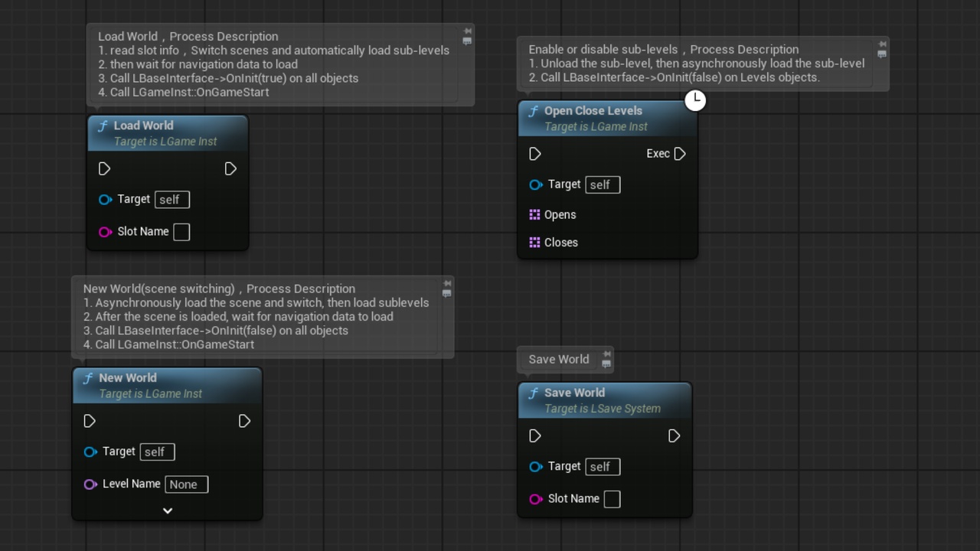This screenshot has height=551, width=980.
Task: Click New World input execution pin
Action: (x=90, y=421)
